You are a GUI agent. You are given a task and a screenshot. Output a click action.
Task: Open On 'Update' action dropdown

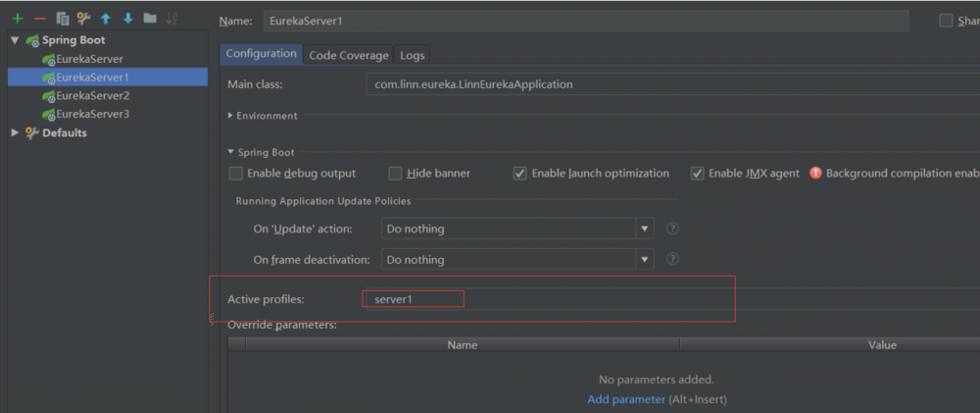pyautogui.click(x=517, y=229)
